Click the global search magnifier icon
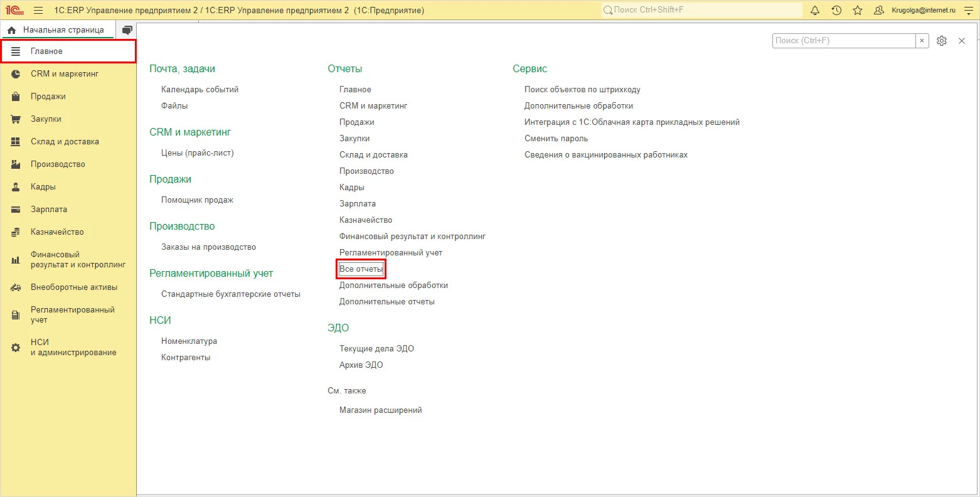Screen dimensions: 980x497 pos(607,10)
